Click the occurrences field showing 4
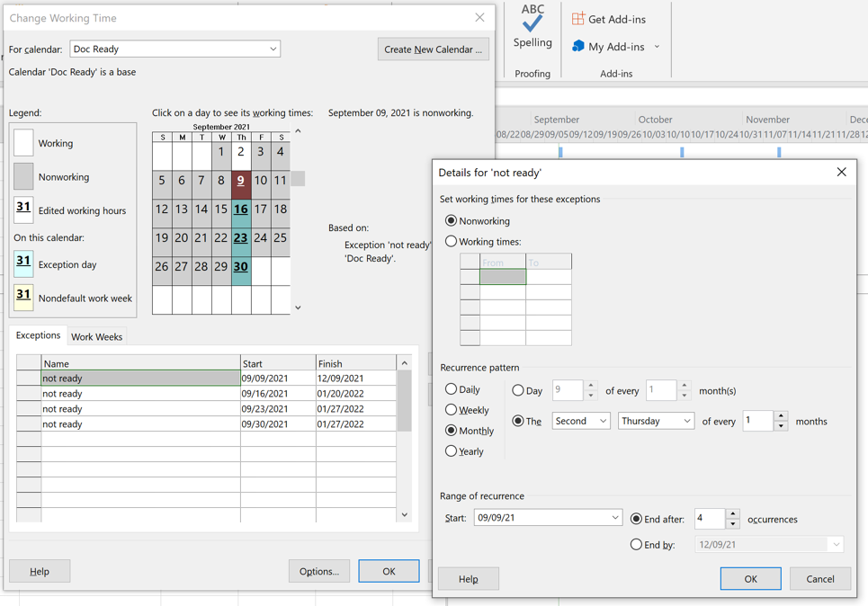Viewport: 868px width, 606px height. click(x=711, y=519)
